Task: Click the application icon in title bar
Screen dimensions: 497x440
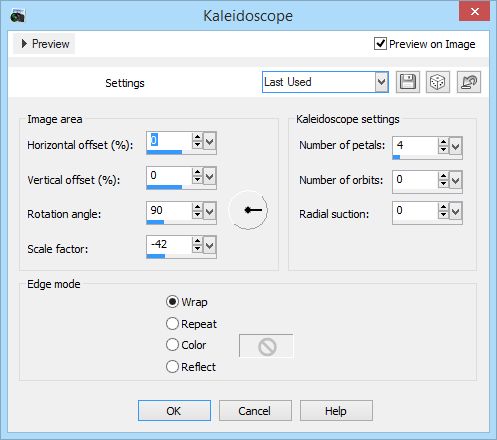Action: [x=18, y=16]
